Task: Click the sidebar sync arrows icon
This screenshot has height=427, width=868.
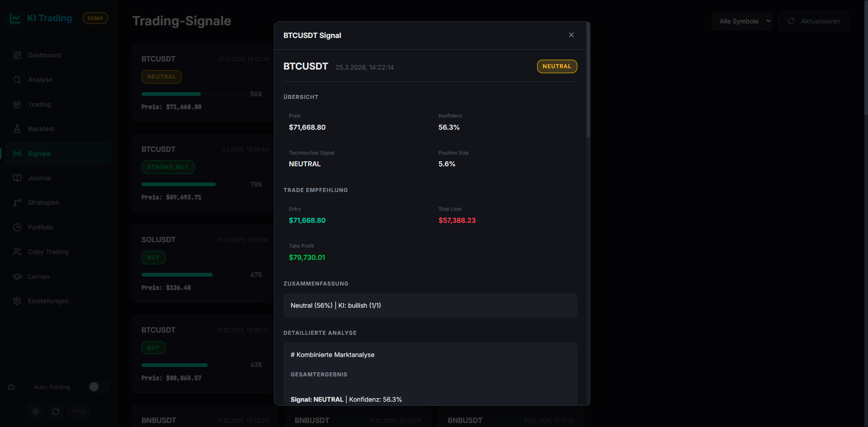Action: pyautogui.click(x=56, y=412)
